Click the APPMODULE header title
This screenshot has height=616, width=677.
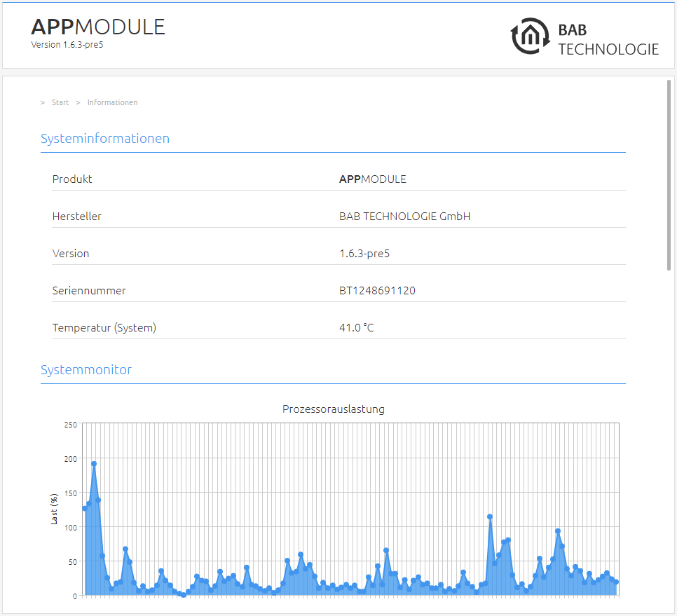[98, 27]
